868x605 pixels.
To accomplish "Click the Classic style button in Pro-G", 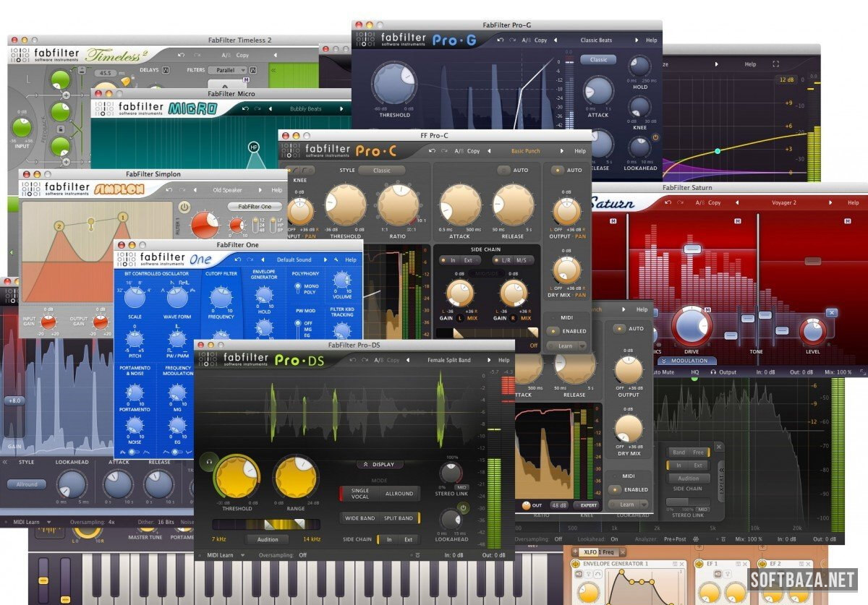I will [x=598, y=59].
